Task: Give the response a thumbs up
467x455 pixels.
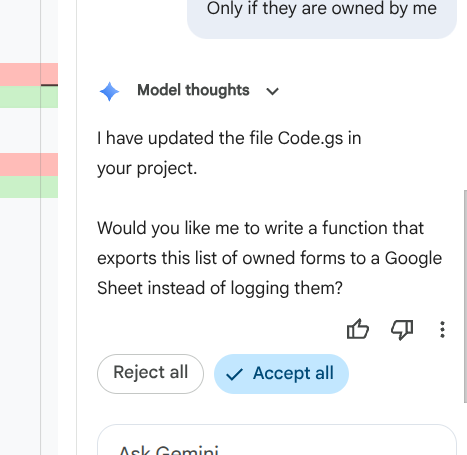Action: click(358, 329)
